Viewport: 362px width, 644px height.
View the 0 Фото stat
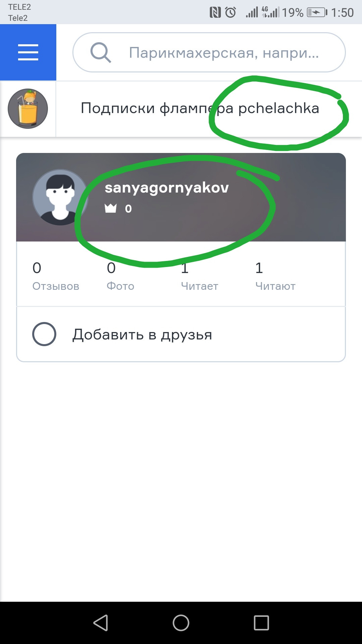click(x=120, y=276)
